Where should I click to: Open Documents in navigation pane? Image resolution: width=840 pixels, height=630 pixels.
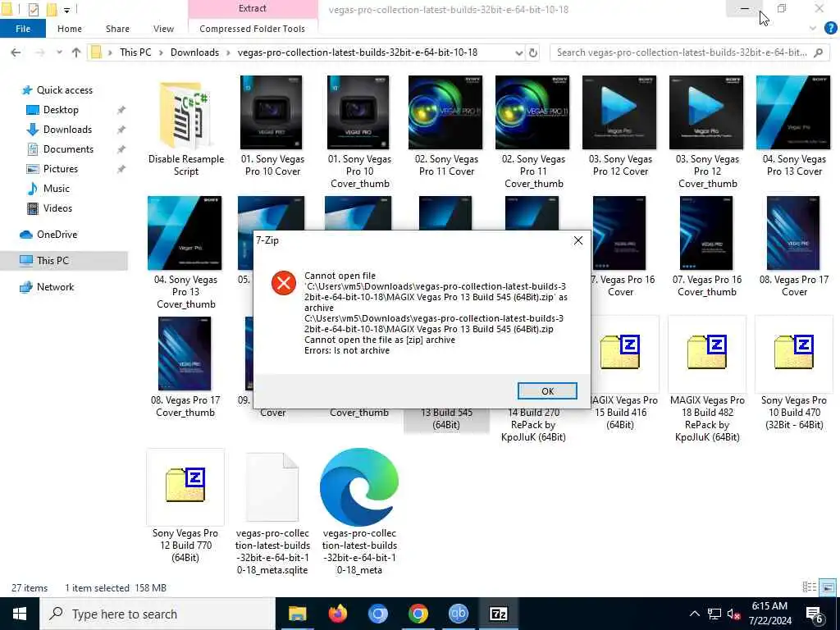pos(68,149)
